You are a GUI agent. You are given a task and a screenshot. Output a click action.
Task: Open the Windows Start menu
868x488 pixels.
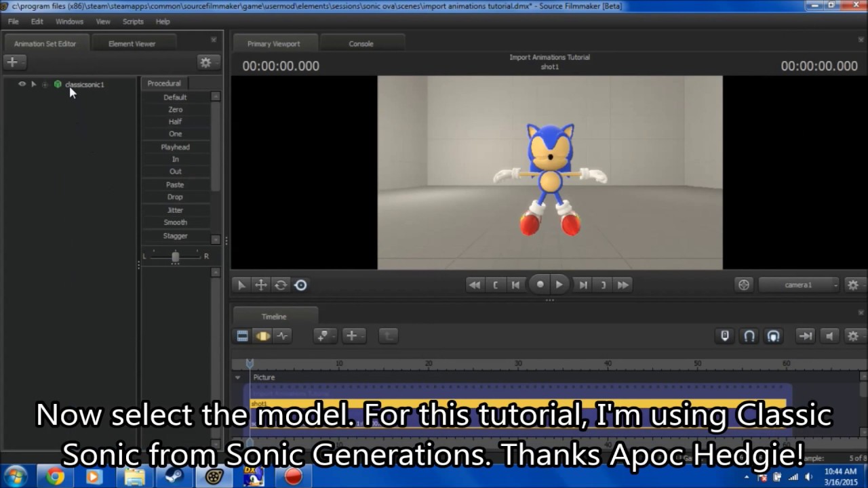point(16,476)
